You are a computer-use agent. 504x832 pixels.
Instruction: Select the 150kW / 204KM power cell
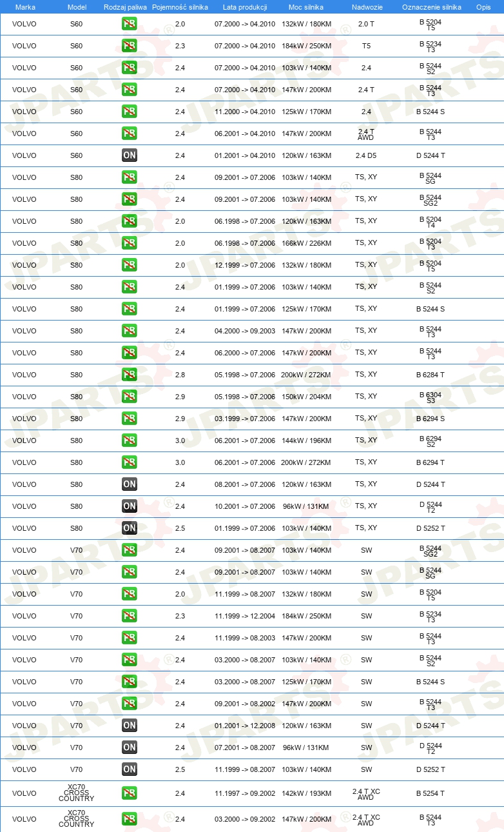(x=306, y=397)
